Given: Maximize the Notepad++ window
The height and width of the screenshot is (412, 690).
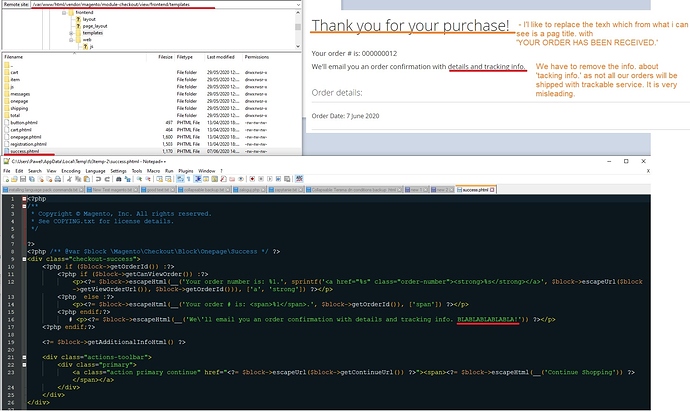Looking at the screenshot, I should (x=626, y=161).
